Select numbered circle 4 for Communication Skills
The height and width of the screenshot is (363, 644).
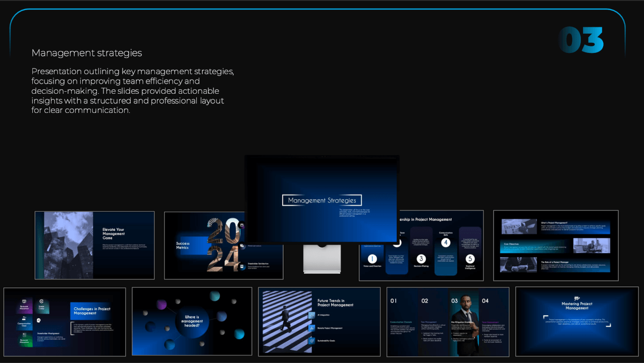(446, 243)
